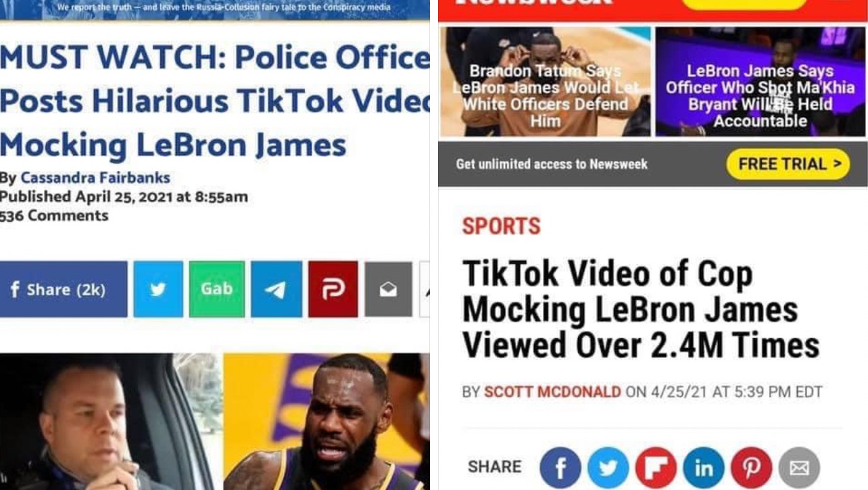
Task: Open Cassandra Fairbanks author link
Action: click(95, 178)
